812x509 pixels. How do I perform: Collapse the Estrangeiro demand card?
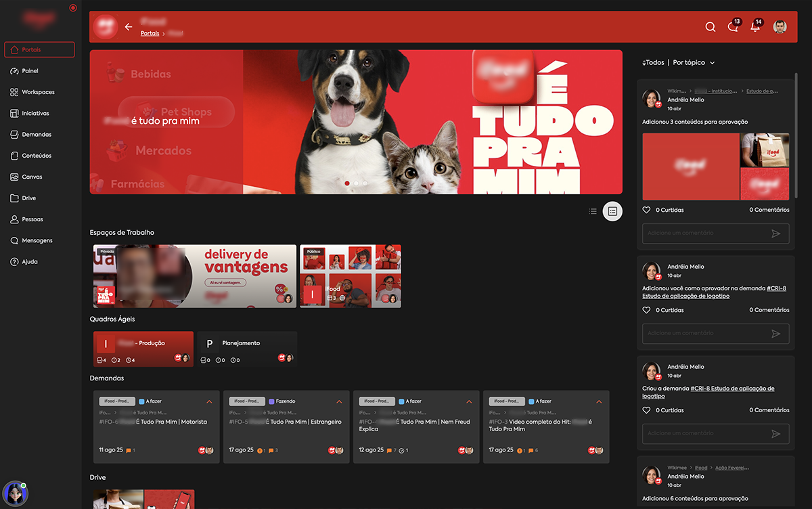point(339,401)
